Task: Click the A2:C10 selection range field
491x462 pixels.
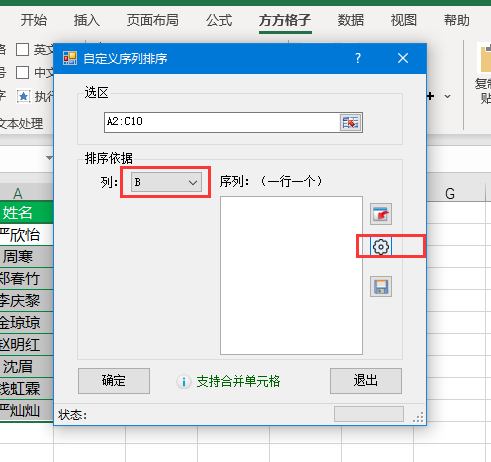Action: pos(222,122)
